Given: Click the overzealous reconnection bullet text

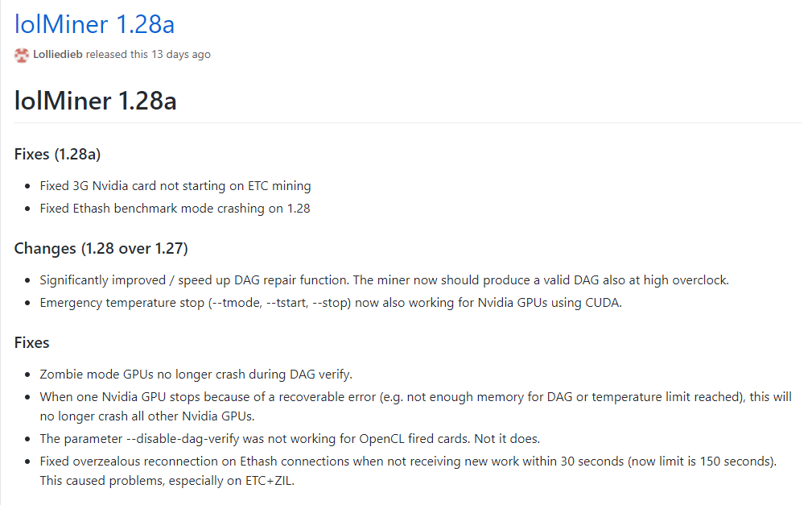Looking at the screenshot, I should 408,462.
